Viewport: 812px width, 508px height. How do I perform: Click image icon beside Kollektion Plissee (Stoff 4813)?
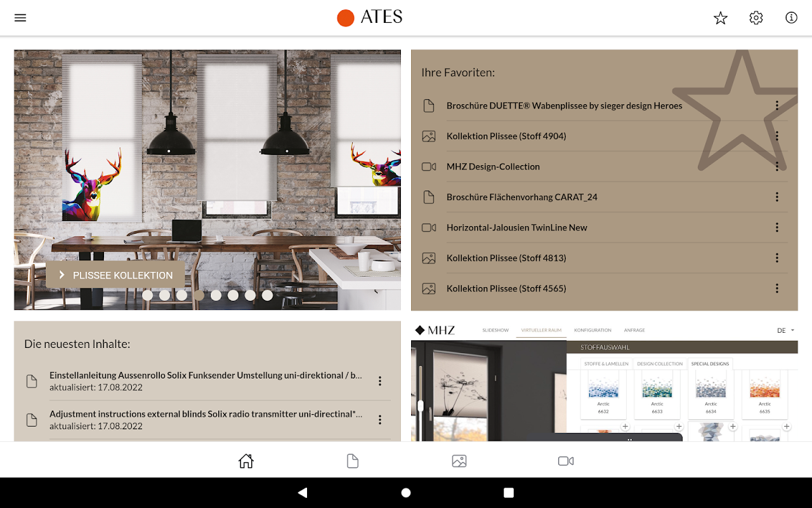pos(429,258)
